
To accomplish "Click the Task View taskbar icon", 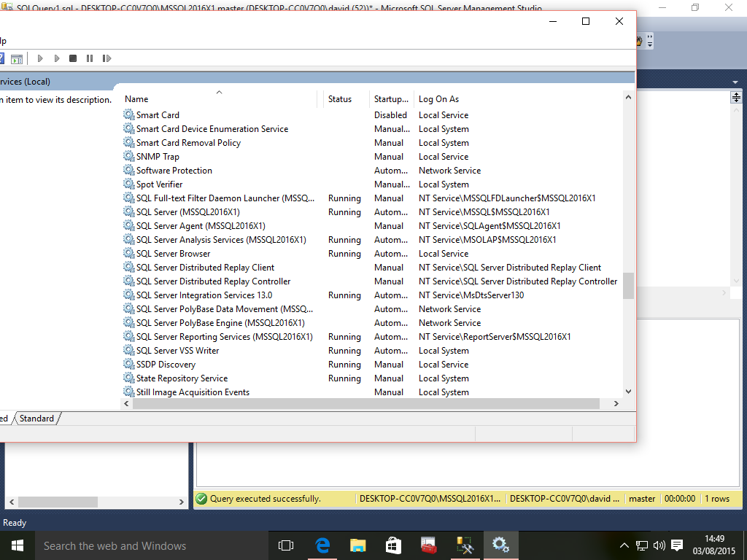I will pyautogui.click(x=286, y=545).
